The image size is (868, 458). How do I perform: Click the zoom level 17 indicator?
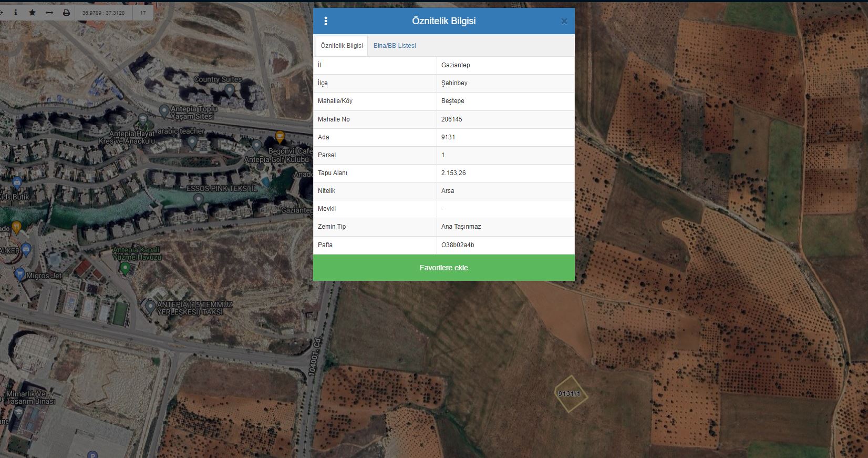[x=143, y=13]
